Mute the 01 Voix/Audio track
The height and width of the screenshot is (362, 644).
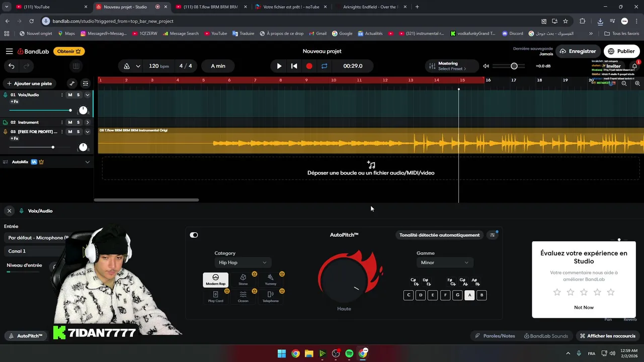(70, 95)
